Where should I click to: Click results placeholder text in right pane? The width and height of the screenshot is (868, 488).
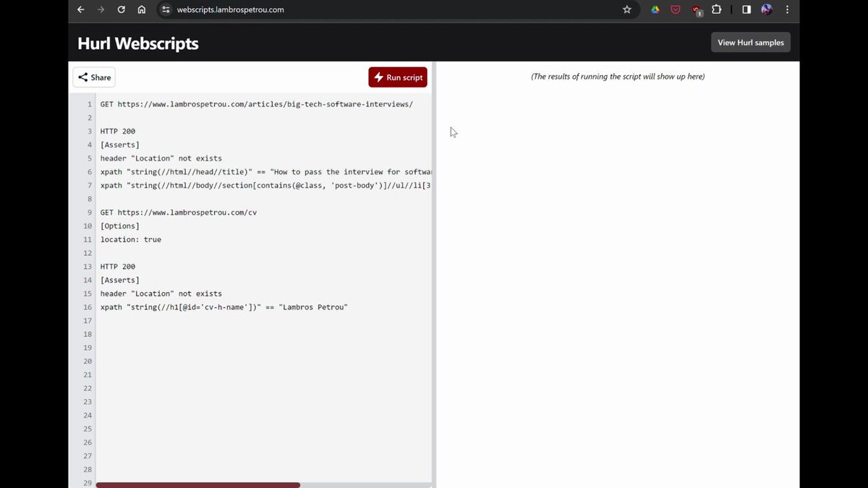pos(618,77)
